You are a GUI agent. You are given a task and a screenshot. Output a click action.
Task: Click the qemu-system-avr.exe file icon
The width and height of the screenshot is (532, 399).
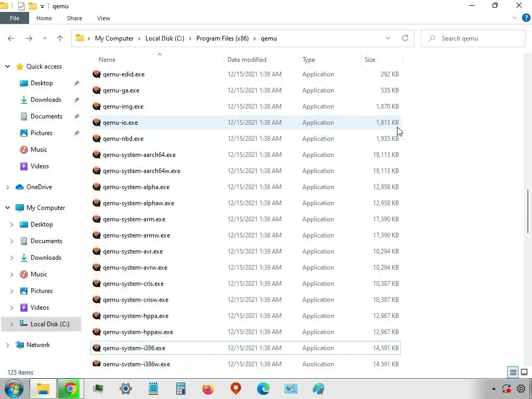pos(97,251)
